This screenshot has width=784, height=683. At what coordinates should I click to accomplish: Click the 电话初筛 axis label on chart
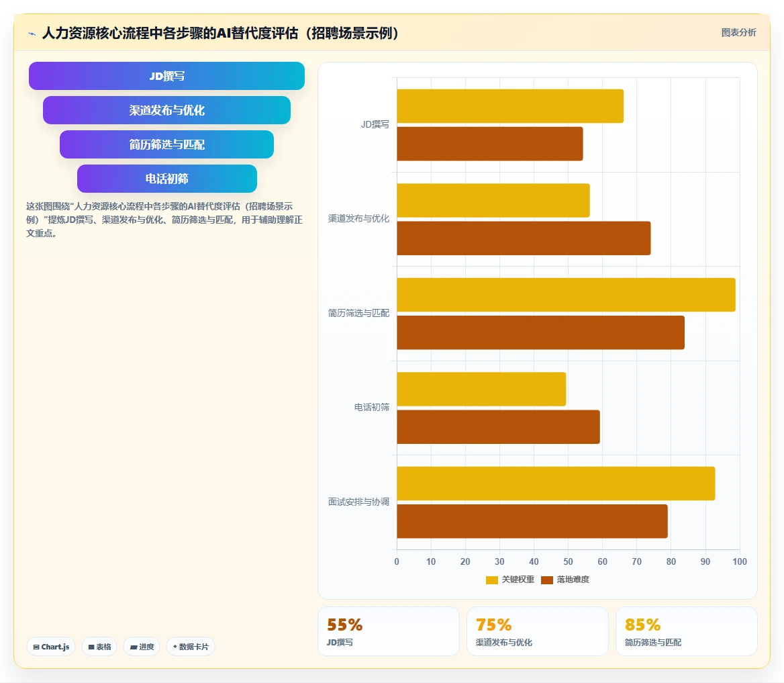click(371, 407)
